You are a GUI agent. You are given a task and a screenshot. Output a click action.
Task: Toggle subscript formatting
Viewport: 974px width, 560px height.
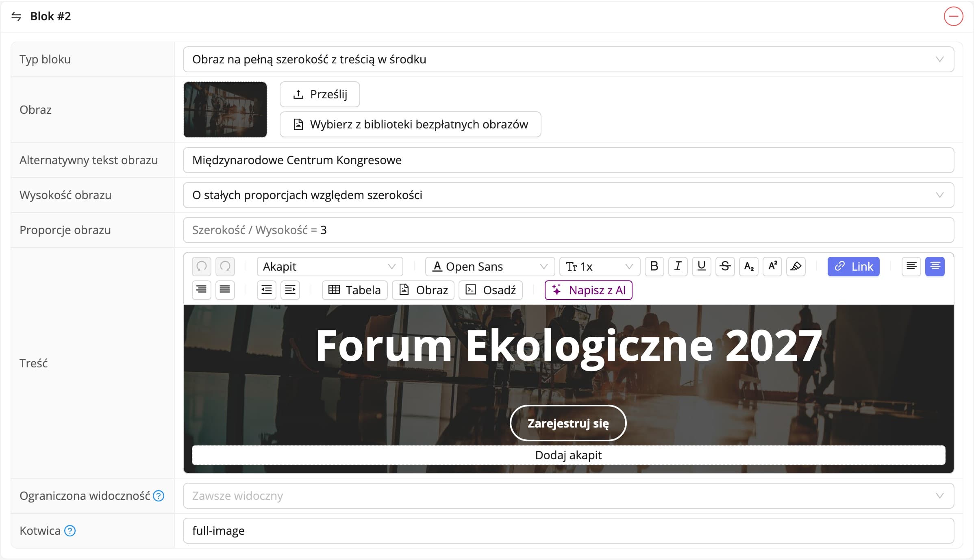coord(748,267)
